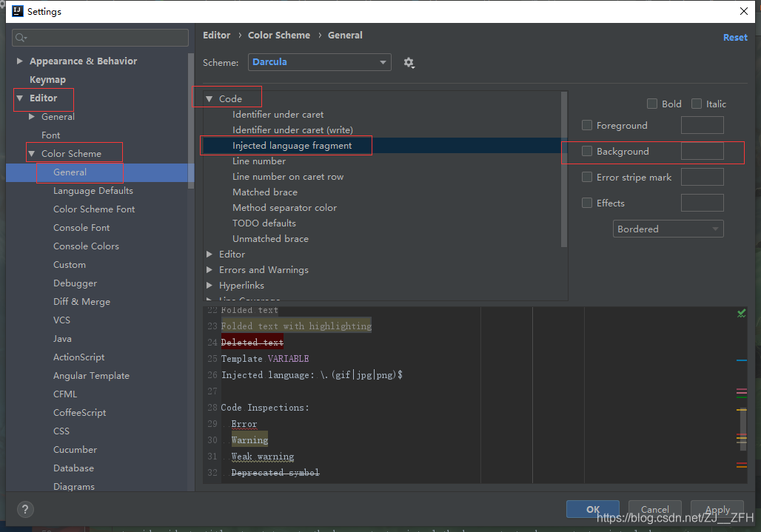Viewport: 761px width, 532px height.
Task: Click the Apply button
Action: (x=717, y=509)
